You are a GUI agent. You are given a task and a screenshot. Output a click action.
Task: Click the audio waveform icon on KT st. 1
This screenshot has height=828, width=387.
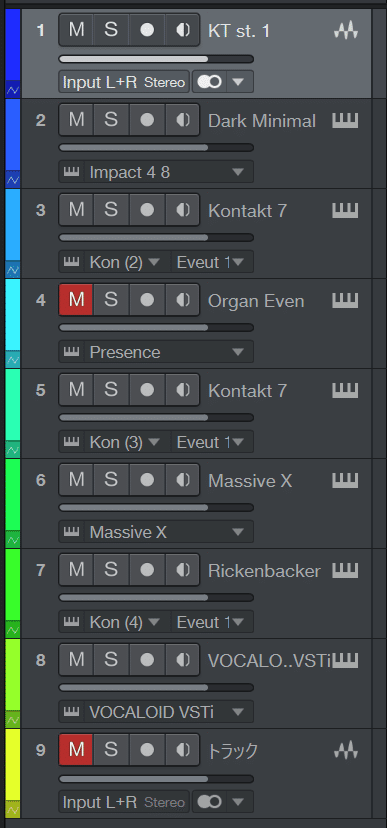[x=346, y=31]
